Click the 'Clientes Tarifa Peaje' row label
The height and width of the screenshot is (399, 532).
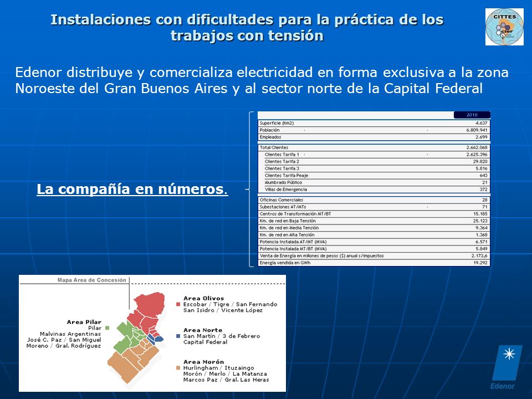coord(287,176)
